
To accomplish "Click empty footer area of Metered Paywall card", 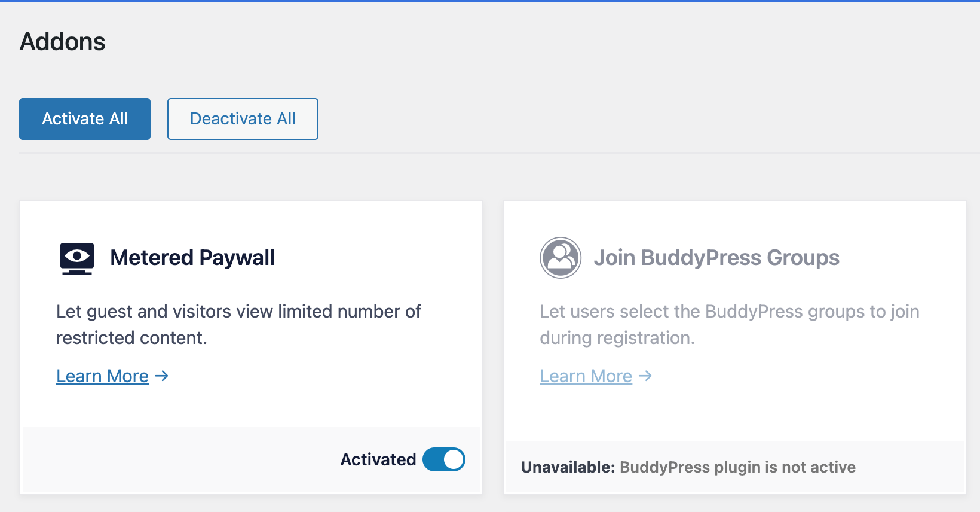I will point(179,459).
